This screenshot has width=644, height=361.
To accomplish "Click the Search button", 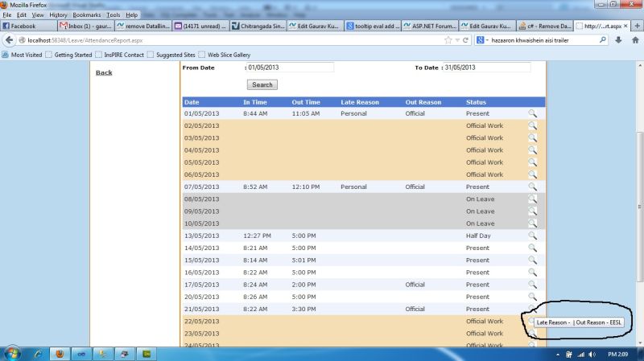I will [x=262, y=84].
